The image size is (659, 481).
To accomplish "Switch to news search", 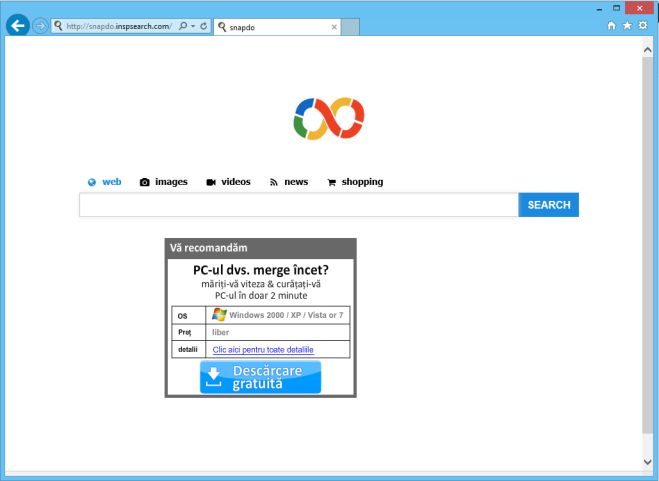I will tap(296, 182).
